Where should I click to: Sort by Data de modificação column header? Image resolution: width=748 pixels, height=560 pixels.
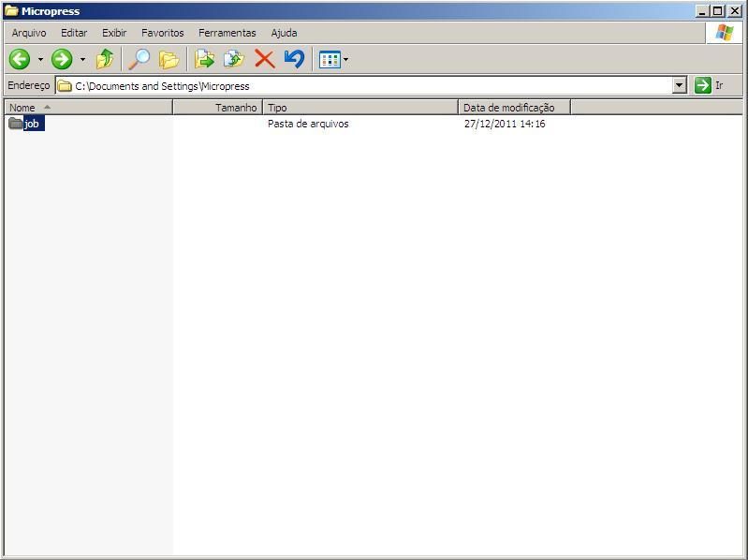(x=514, y=108)
